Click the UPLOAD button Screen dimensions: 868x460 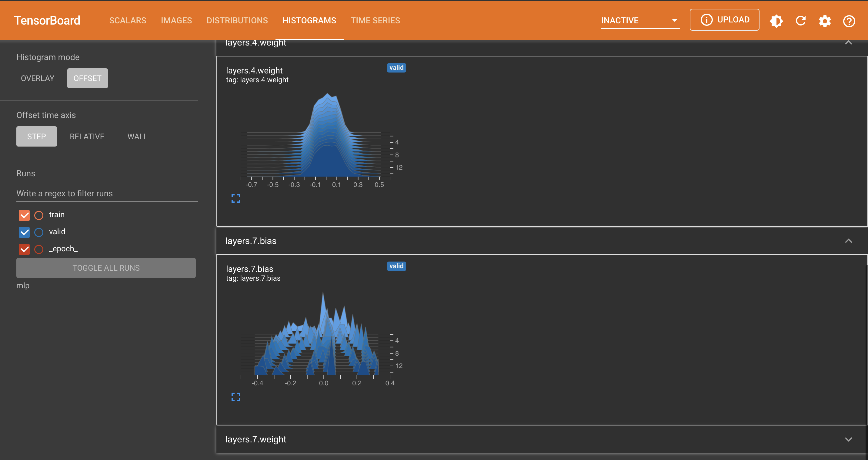[x=735, y=19]
